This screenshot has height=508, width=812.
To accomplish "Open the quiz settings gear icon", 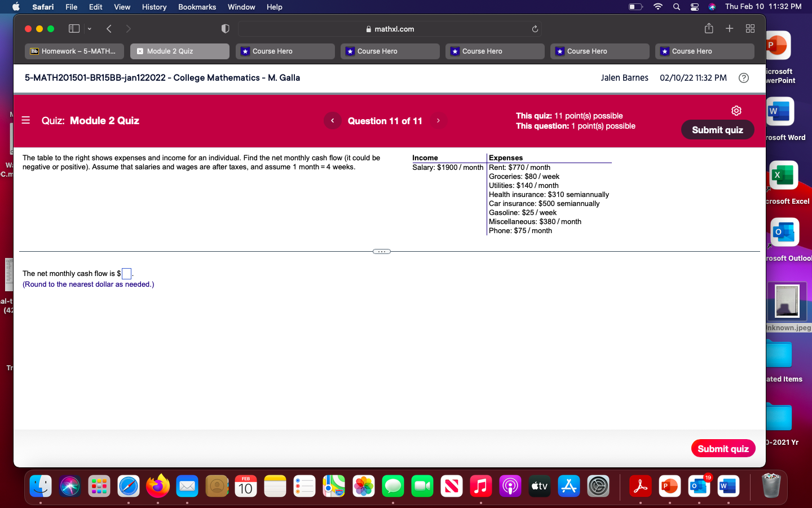I will coord(736,111).
